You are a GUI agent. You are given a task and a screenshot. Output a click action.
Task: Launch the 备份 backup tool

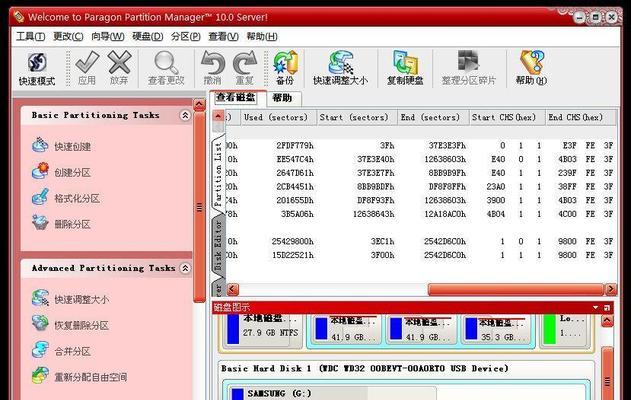coord(285,68)
